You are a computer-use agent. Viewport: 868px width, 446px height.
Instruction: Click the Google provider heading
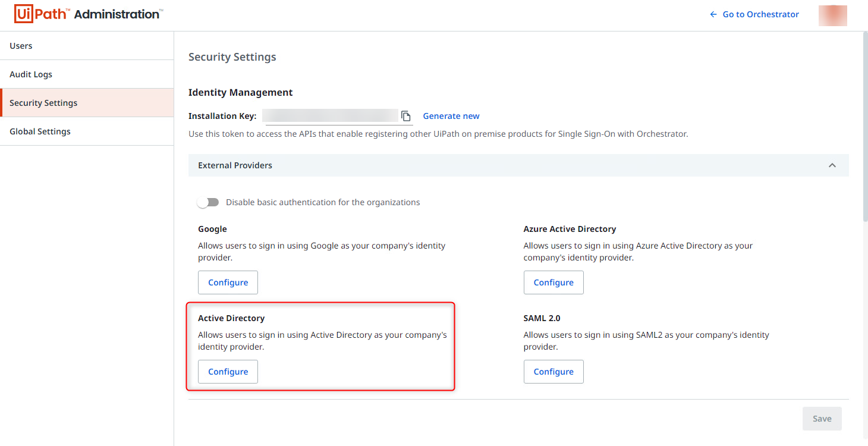(x=212, y=229)
